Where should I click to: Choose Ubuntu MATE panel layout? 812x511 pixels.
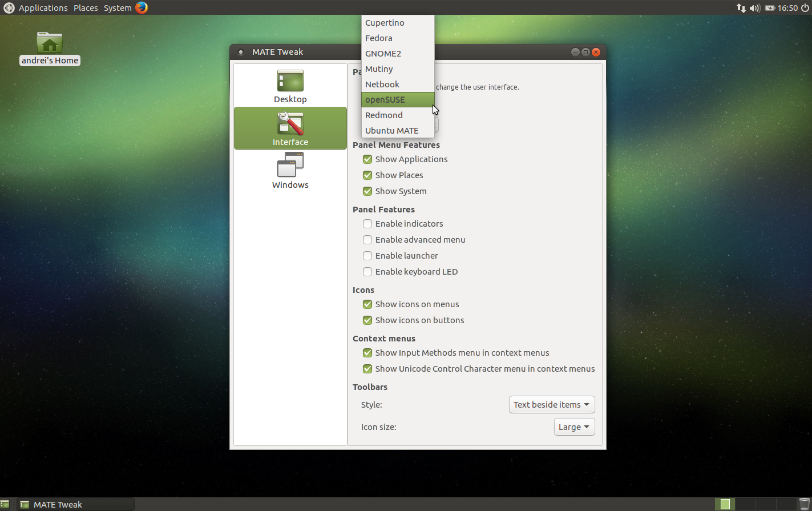click(398, 131)
